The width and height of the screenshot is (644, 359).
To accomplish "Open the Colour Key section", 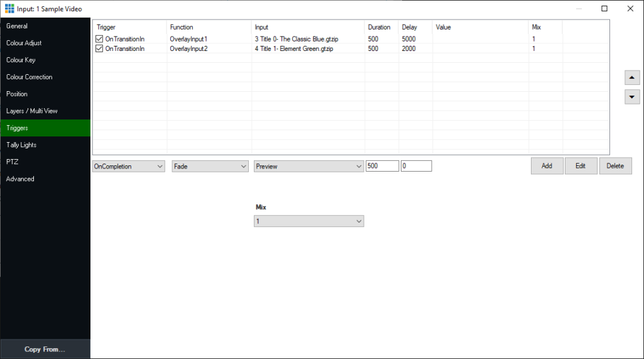I will [x=45, y=60].
